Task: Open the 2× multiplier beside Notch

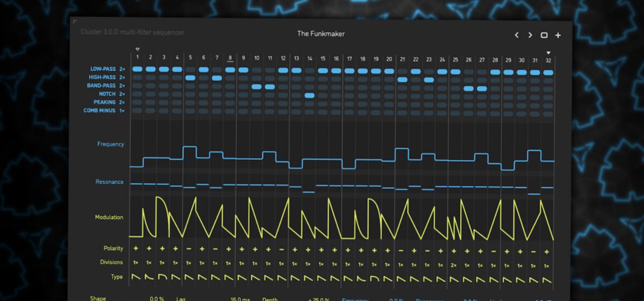Action: coord(122,94)
